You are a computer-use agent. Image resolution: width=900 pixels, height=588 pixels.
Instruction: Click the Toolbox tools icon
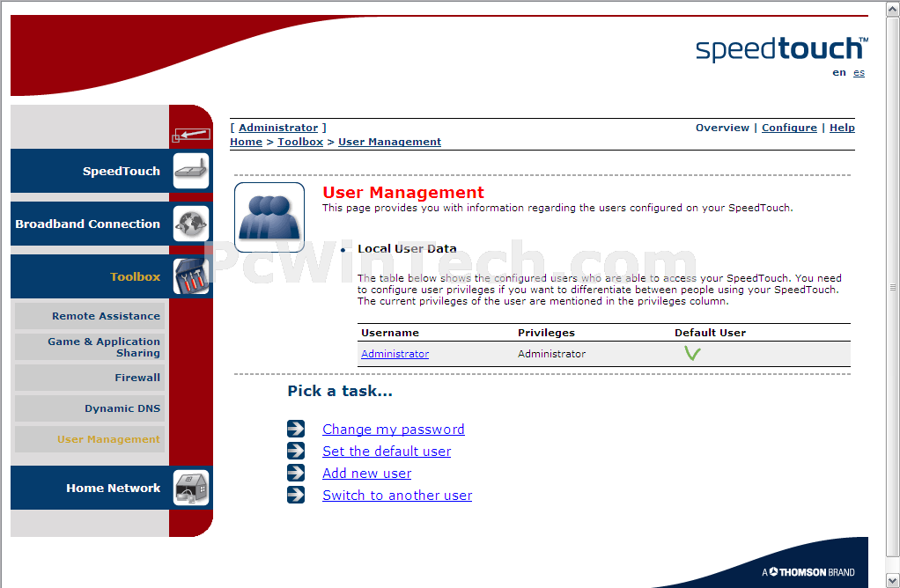191,276
